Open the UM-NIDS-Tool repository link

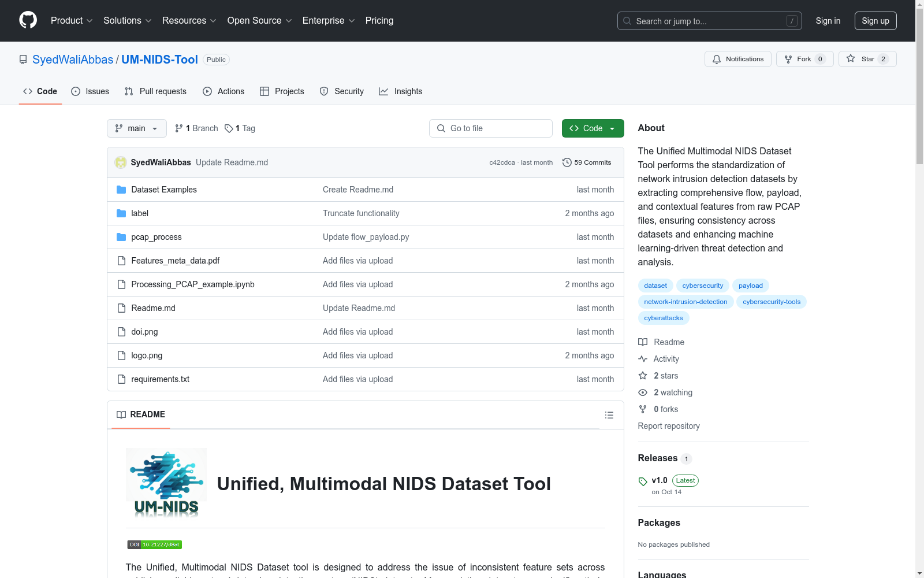(159, 60)
